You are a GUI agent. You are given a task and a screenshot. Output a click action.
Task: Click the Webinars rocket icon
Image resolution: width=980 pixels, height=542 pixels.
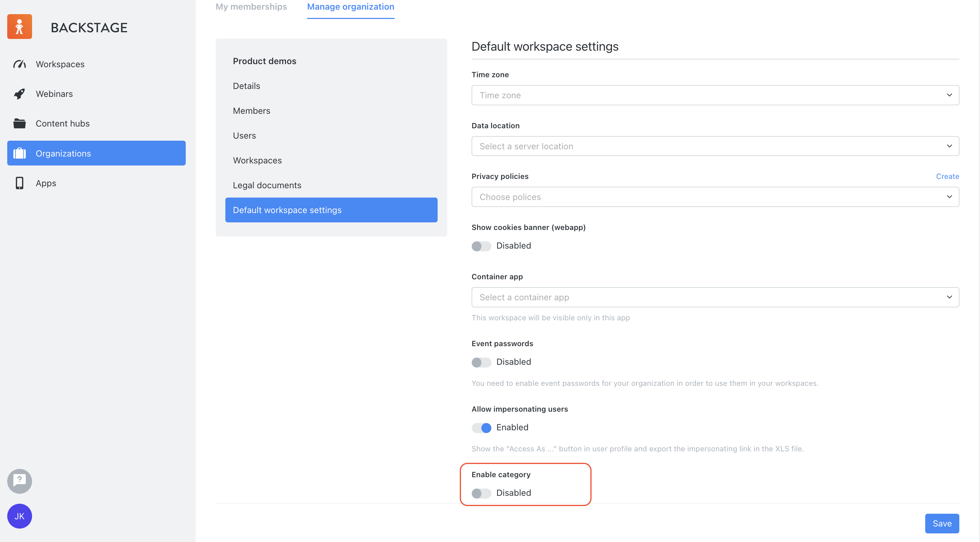point(19,94)
